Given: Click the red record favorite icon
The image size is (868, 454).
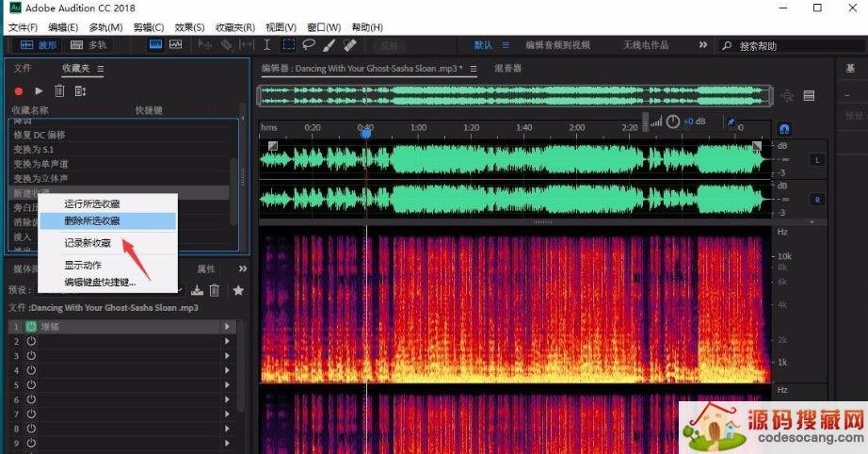Looking at the screenshot, I should (x=18, y=91).
